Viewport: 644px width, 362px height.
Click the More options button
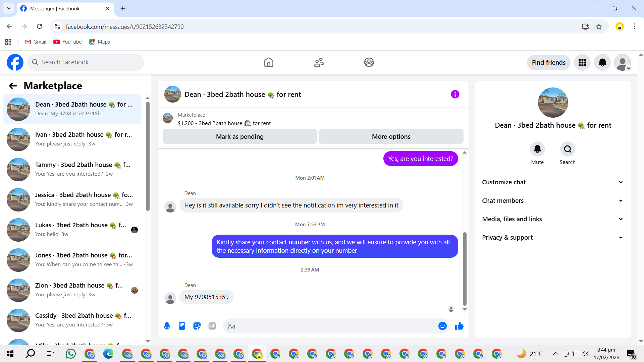pyautogui.click(x=391, y=137)
